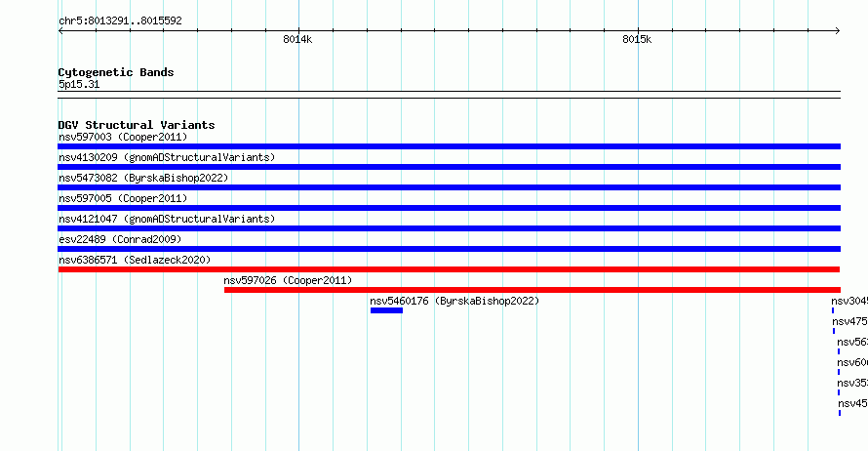This screenshot has width=868, height=451.
Task: Open the nsv6386571 (Sedlazeck2020) label
Action: pyautogui.click(x=135, y=260)
